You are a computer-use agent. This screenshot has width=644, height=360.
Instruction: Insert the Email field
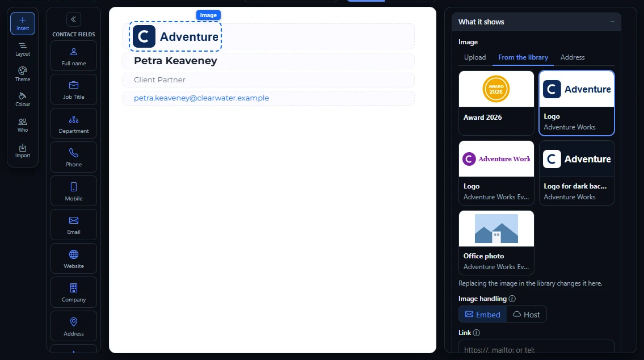pos(74,225)
